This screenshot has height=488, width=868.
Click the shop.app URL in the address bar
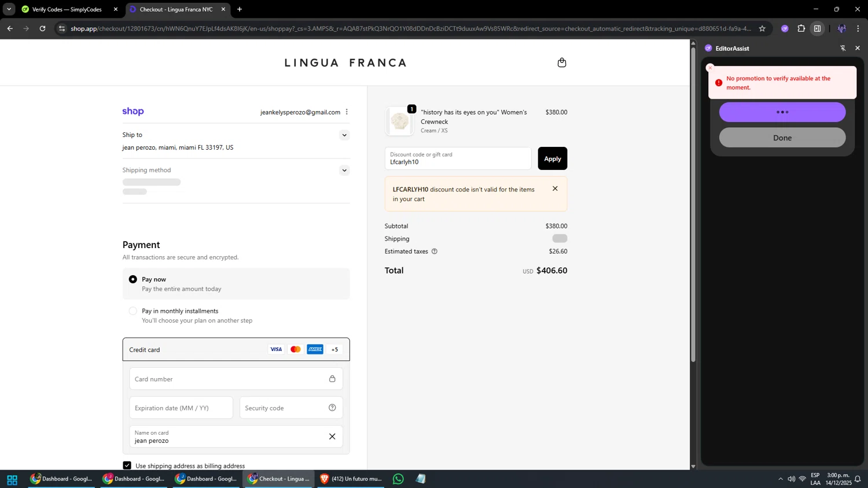click(x=410, y=28)
